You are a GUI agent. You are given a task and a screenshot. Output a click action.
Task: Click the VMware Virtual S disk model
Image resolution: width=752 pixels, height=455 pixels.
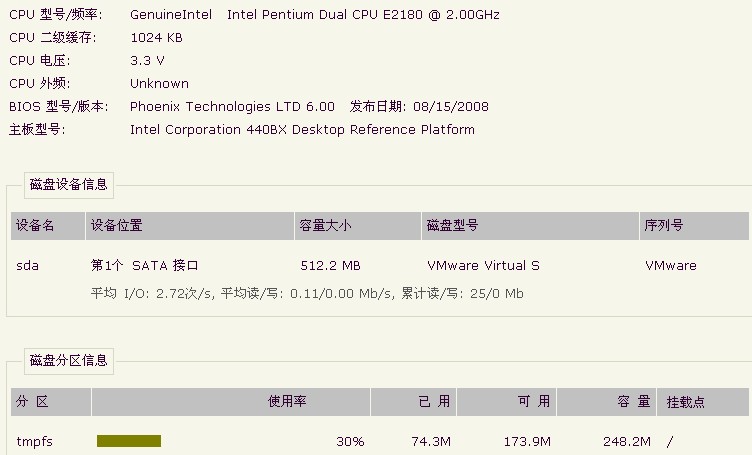pyautogui.click(x=483, y=266)
